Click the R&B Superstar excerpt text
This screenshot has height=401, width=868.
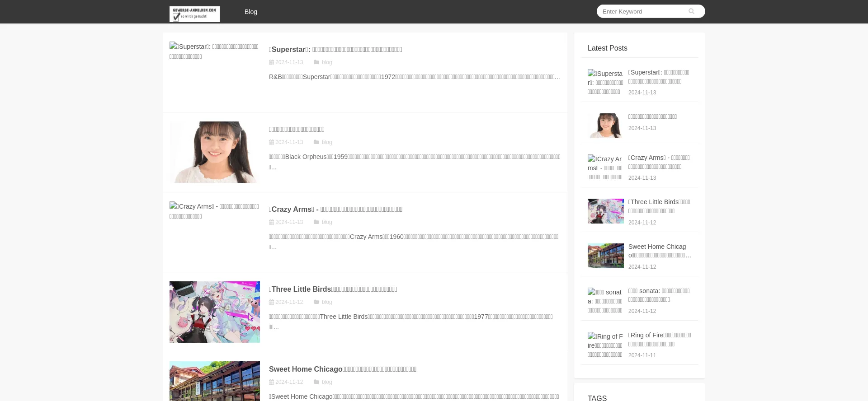(x=415, y=77)
